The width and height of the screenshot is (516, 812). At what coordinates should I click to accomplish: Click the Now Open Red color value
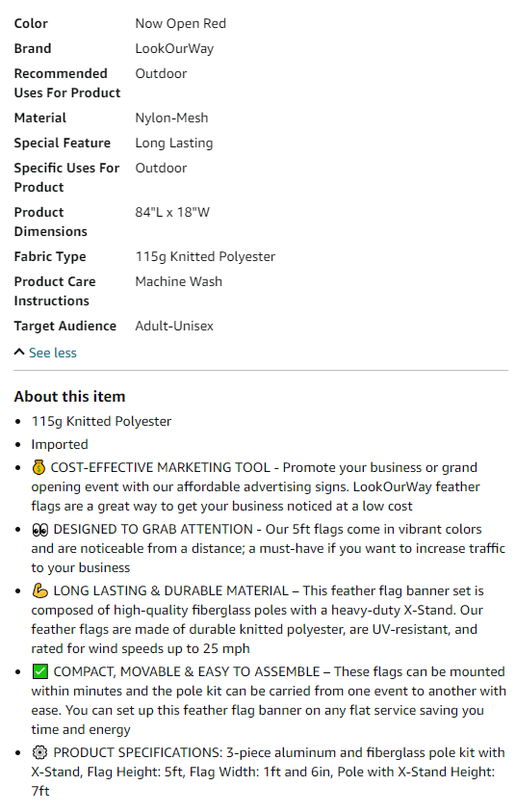pos(181,24)
